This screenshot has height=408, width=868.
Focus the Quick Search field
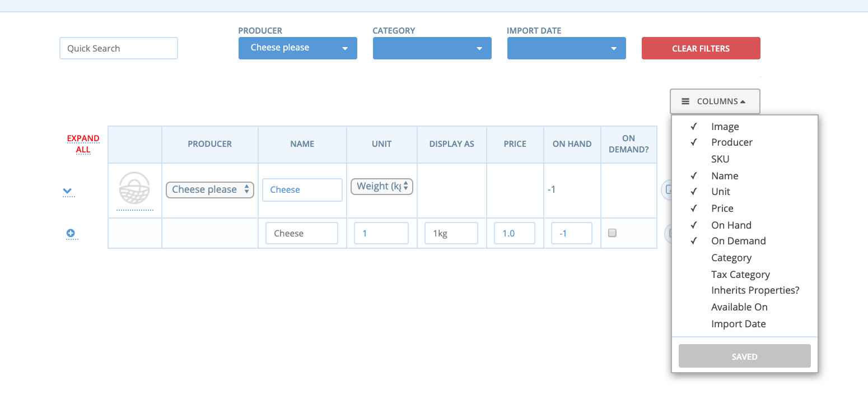tap(119, 48)
